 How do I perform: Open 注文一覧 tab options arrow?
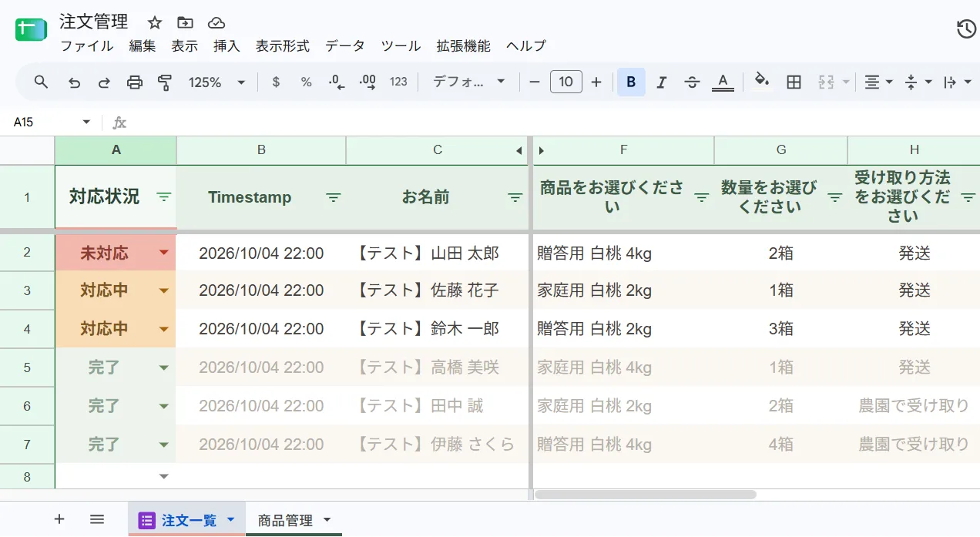point(230,520)
